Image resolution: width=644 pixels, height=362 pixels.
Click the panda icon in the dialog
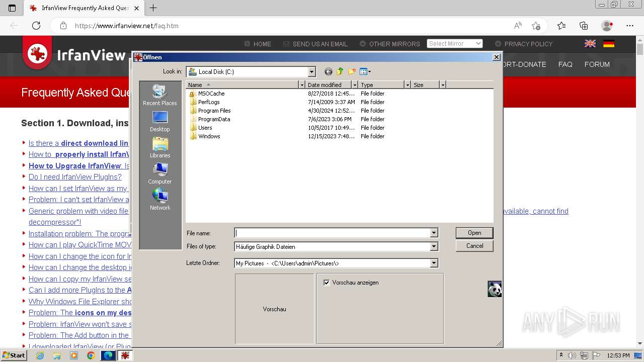495,289
